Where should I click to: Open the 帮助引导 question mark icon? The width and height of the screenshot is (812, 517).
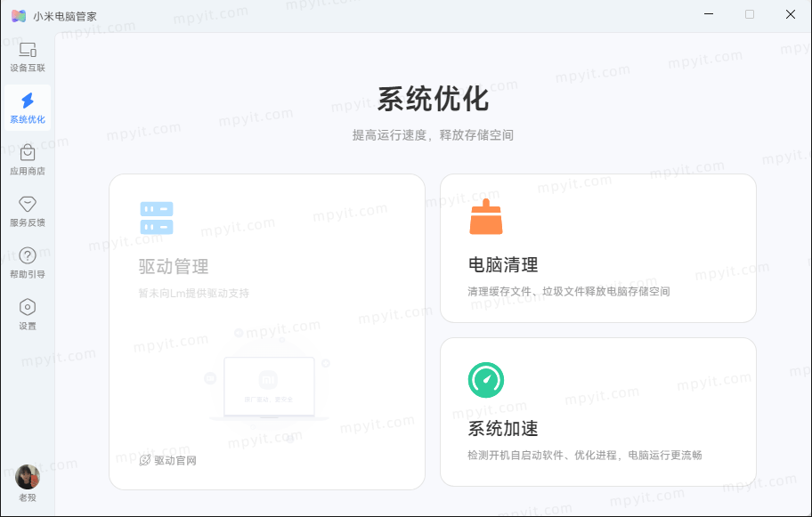pos(28,255)
